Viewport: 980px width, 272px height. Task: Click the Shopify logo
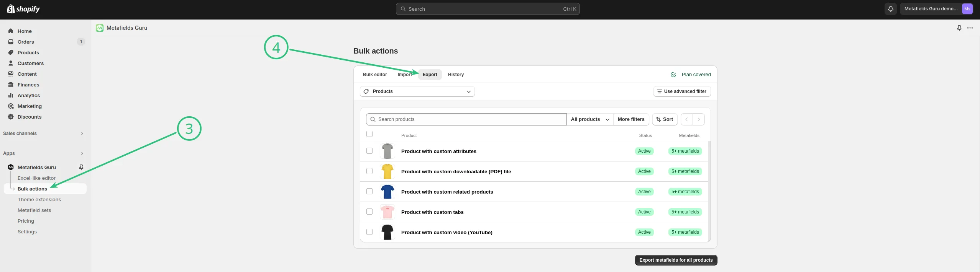[23, 9]
